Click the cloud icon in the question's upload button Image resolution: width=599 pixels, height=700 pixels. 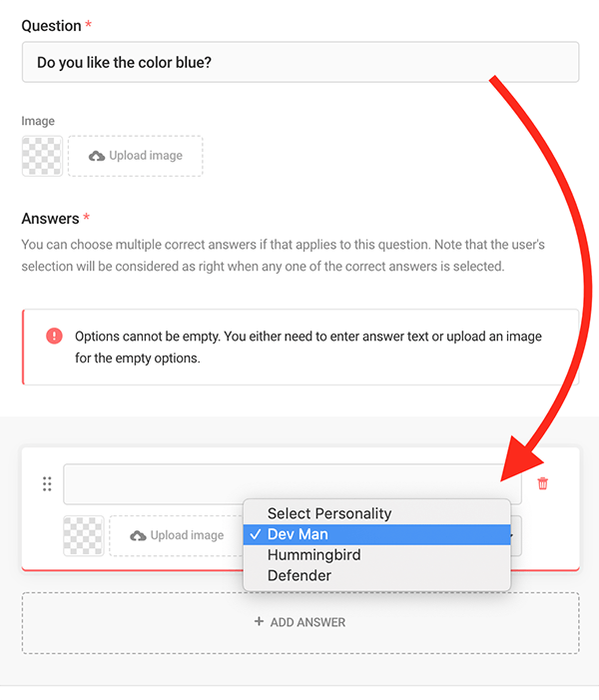tap(97, 156)
